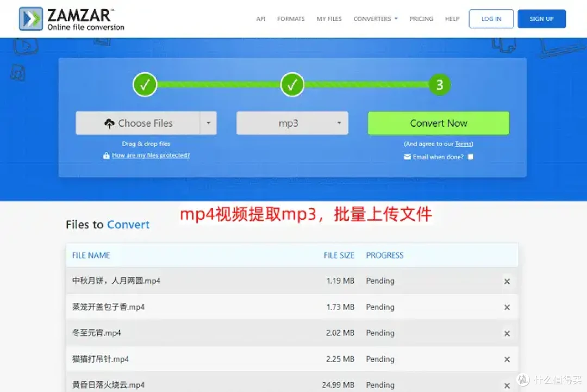Click the Convert Now button
This screenshot has height=392, width=587.
point(439,123)
